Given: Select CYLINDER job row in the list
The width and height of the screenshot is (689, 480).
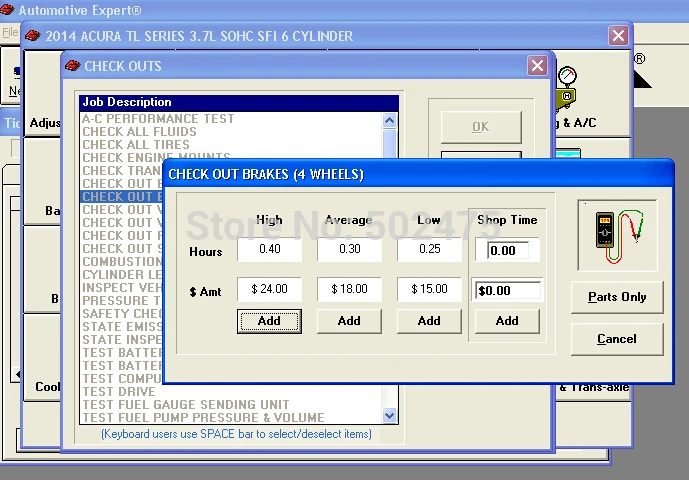Looking at the screenshot, I should (122, 275).
